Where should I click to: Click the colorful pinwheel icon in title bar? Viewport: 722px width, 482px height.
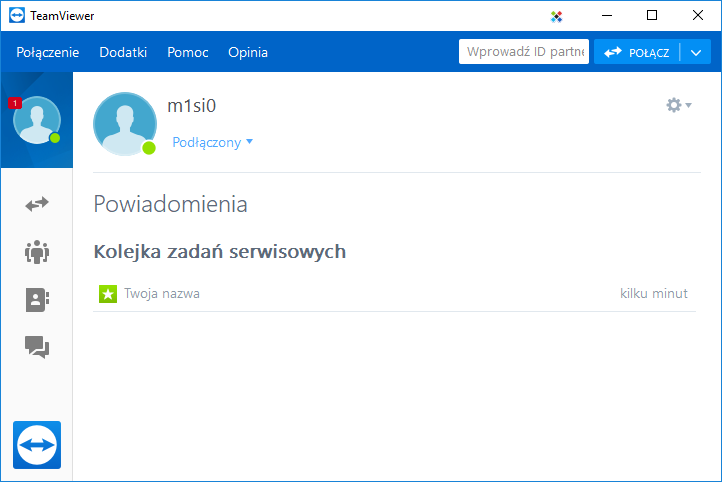[557, 16]
